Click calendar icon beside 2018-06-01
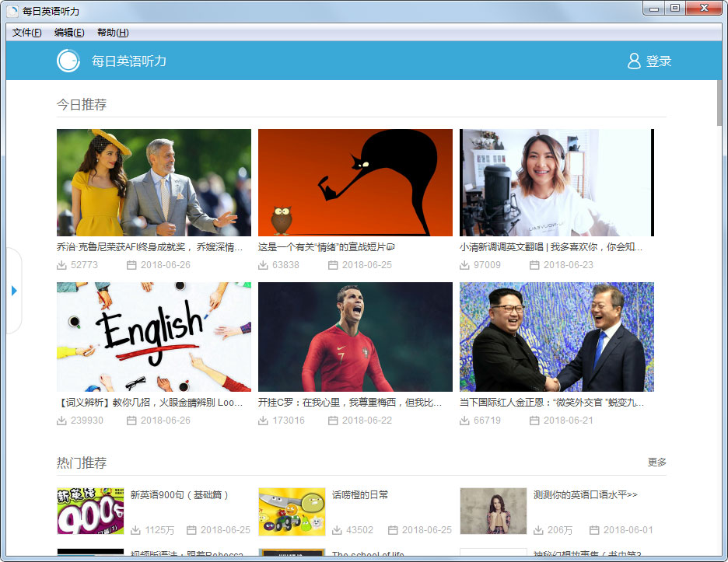The width and height of the screenshot is (728, 562). point(594,530)
